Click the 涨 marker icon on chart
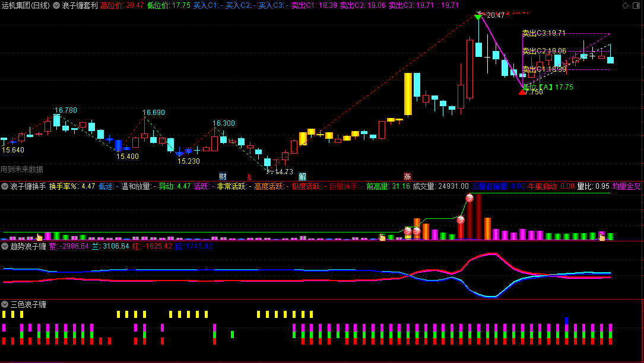 [407, 177]
